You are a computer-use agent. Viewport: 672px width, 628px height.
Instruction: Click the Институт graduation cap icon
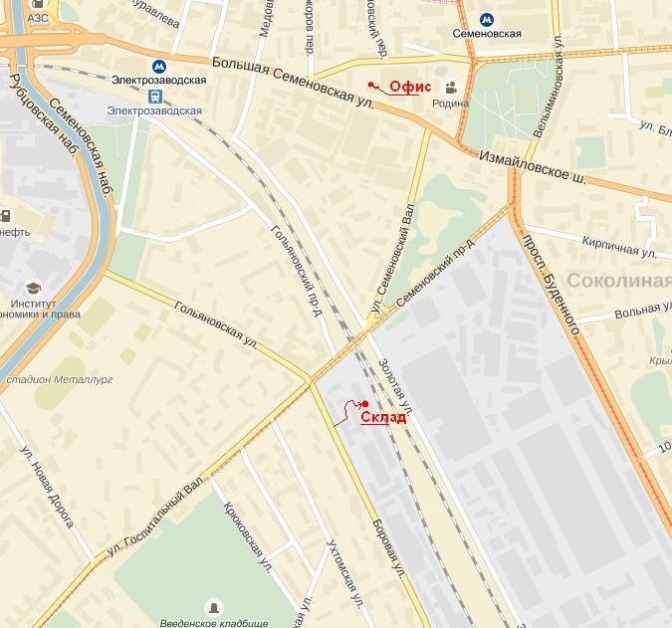[34, 289]
